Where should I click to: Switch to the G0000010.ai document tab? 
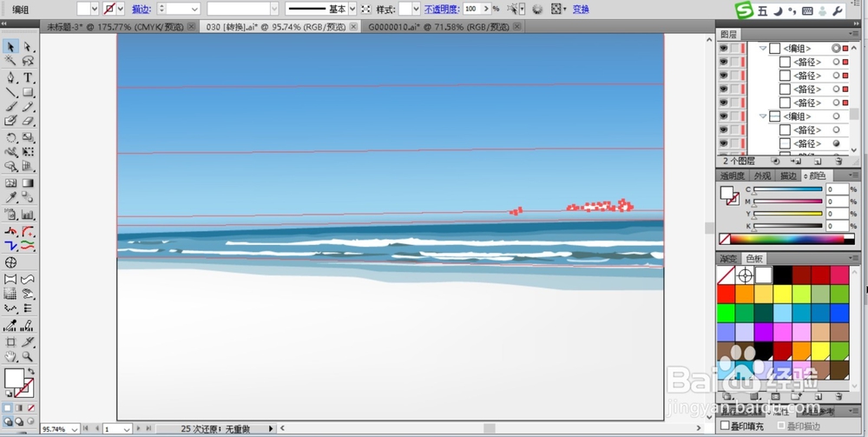[437, 27]
